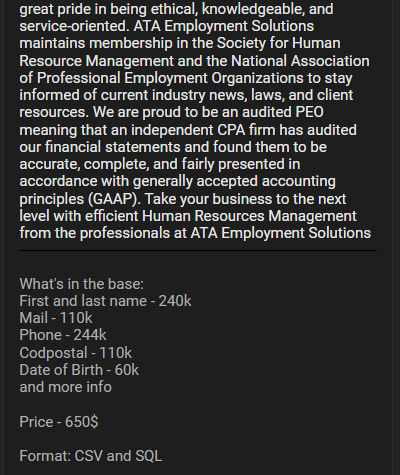Select the "Codpostal - 110k" line
This screenshot has width=400, height=475.
coord(76,353)
